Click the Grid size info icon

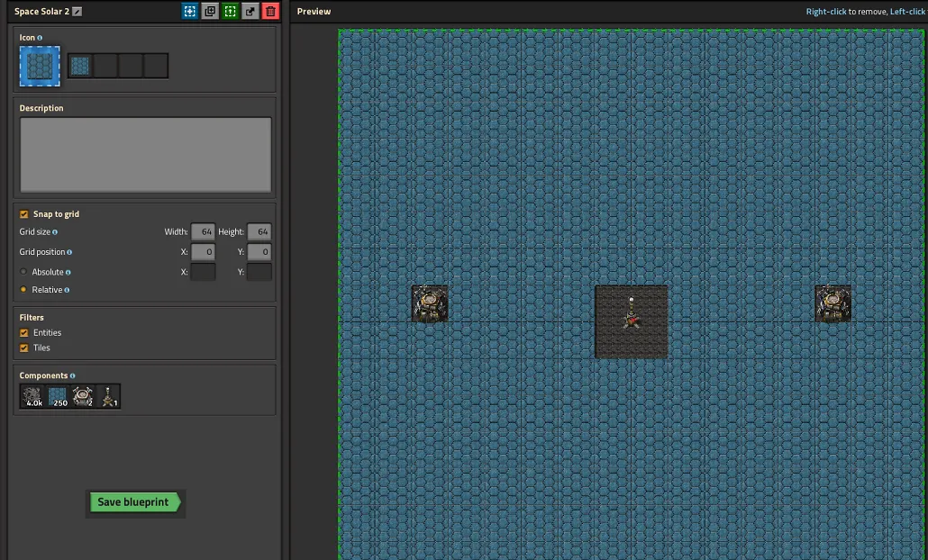pos(55,232)
